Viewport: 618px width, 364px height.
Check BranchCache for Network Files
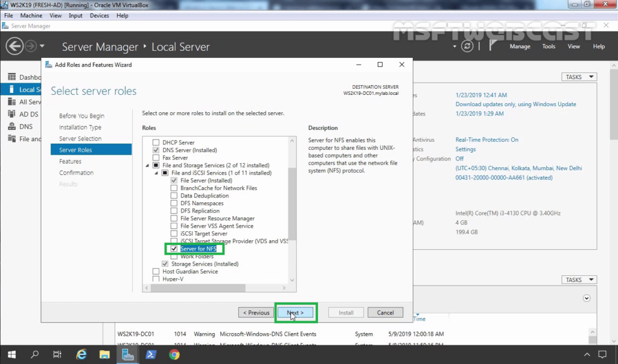174,188
